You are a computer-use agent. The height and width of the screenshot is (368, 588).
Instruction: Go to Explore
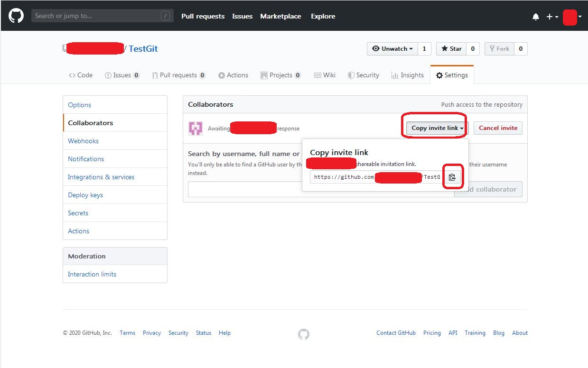(323, 16)
